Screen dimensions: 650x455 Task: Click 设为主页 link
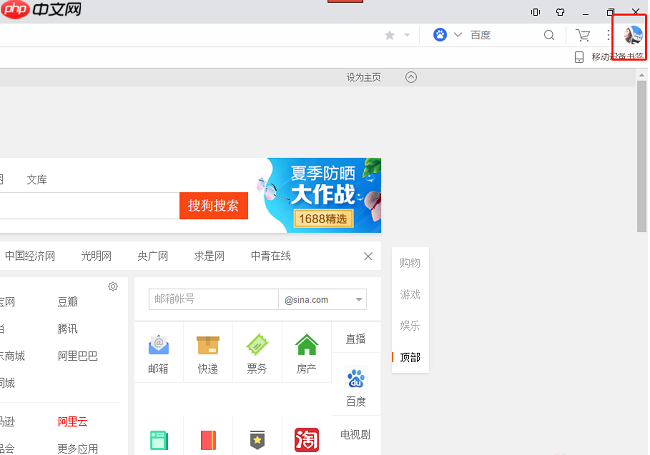coord(364,77)
